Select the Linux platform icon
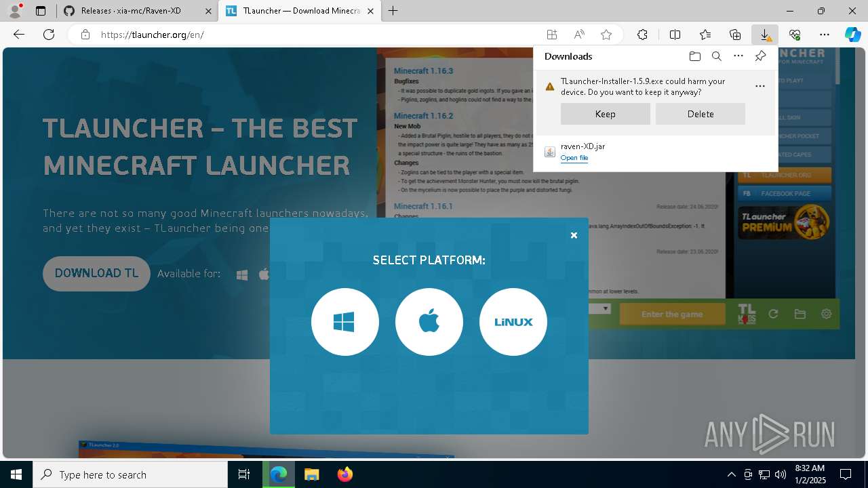 513,322
